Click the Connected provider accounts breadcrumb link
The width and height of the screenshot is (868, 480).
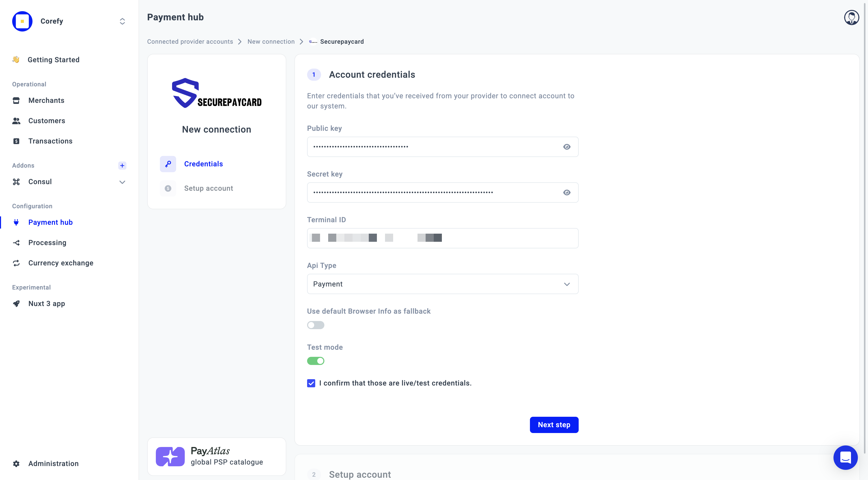tap(190, 41)
